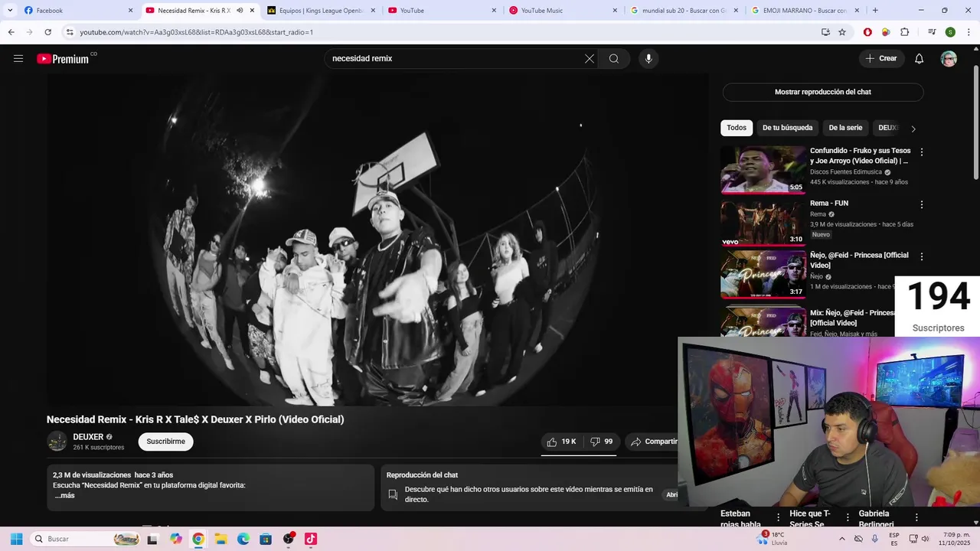Bookmark this page with the star

click(x=842, y=32)
